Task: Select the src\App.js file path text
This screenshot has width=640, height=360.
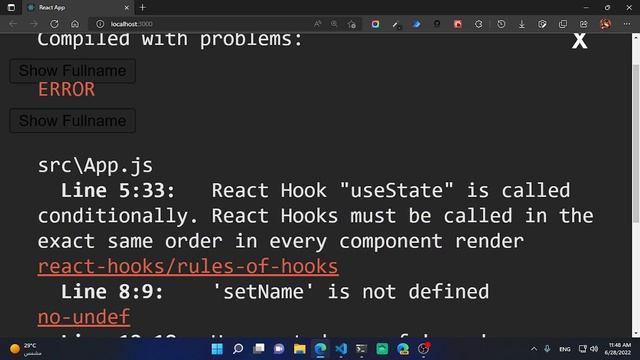Action: 95,165
